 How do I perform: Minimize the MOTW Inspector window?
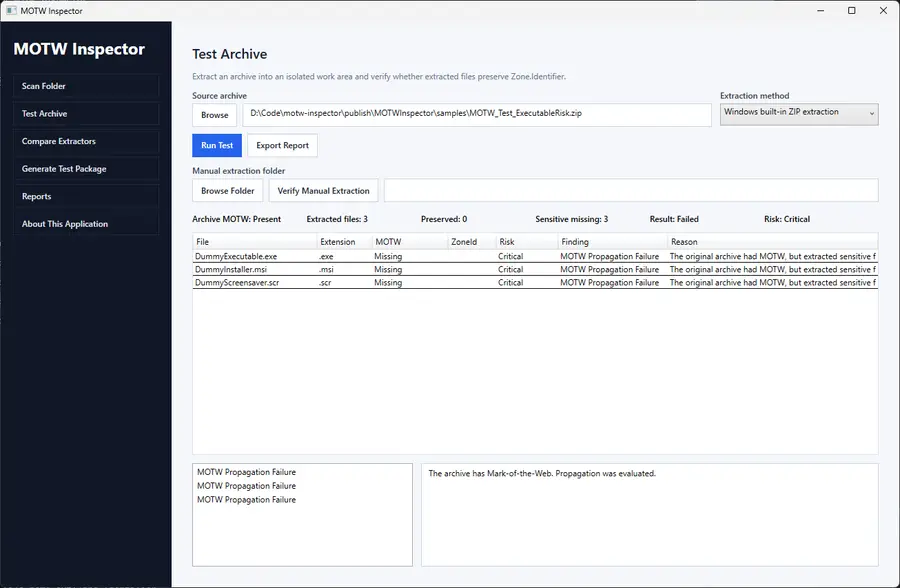(x=821, y=10)
